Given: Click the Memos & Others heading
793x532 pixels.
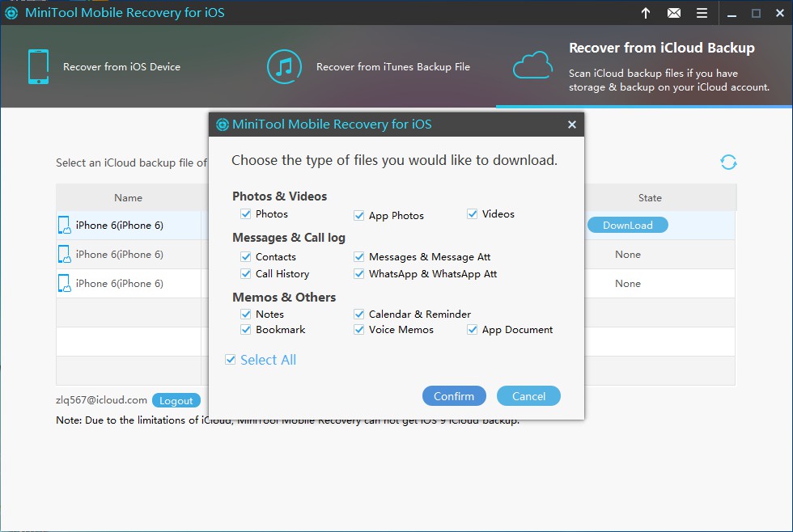Looking at the screenshot, I should click(284, 297).
